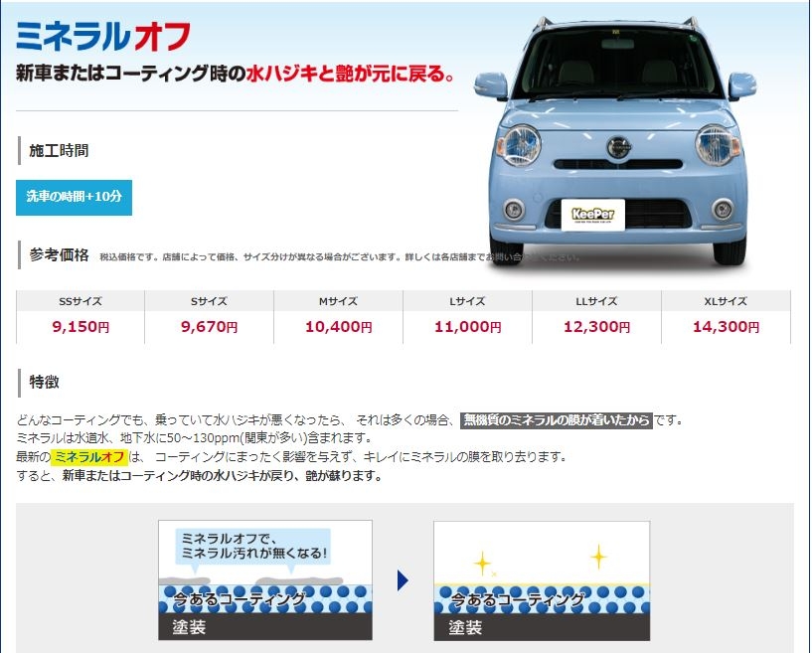Viewport: 812px width, 653px height.
Task: Click the 12,300円 price for LLサイズ
Action: [596, 326]
